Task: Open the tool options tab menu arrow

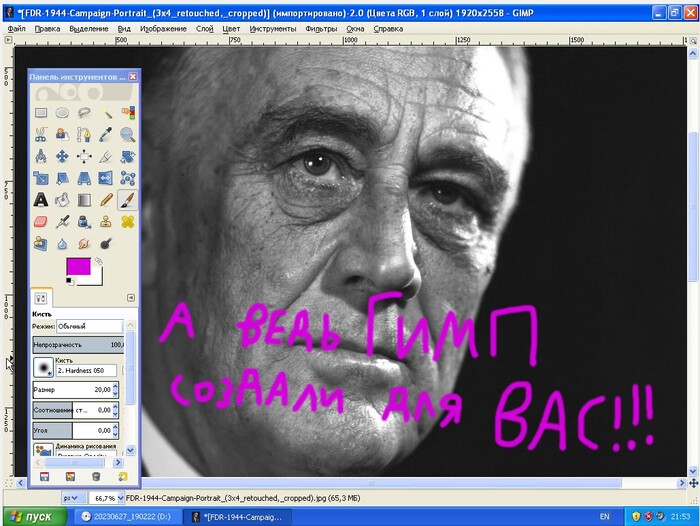Action: pos(131,298)
